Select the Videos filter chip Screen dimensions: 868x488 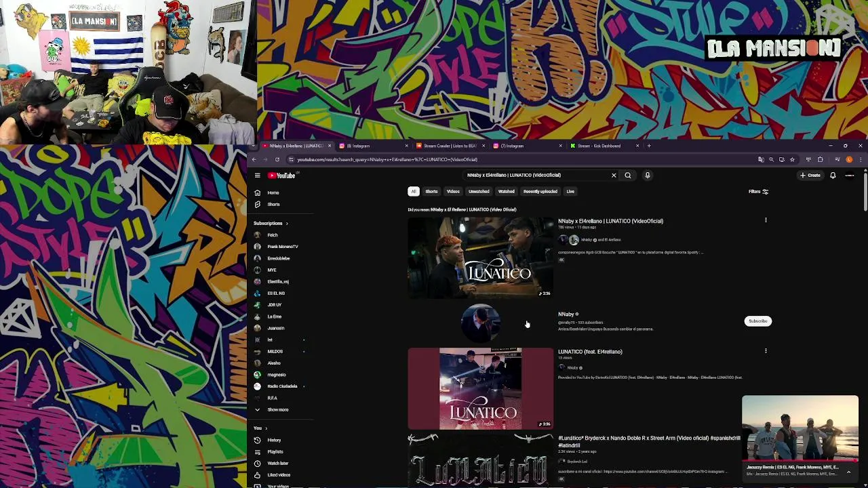click(453, 192)
